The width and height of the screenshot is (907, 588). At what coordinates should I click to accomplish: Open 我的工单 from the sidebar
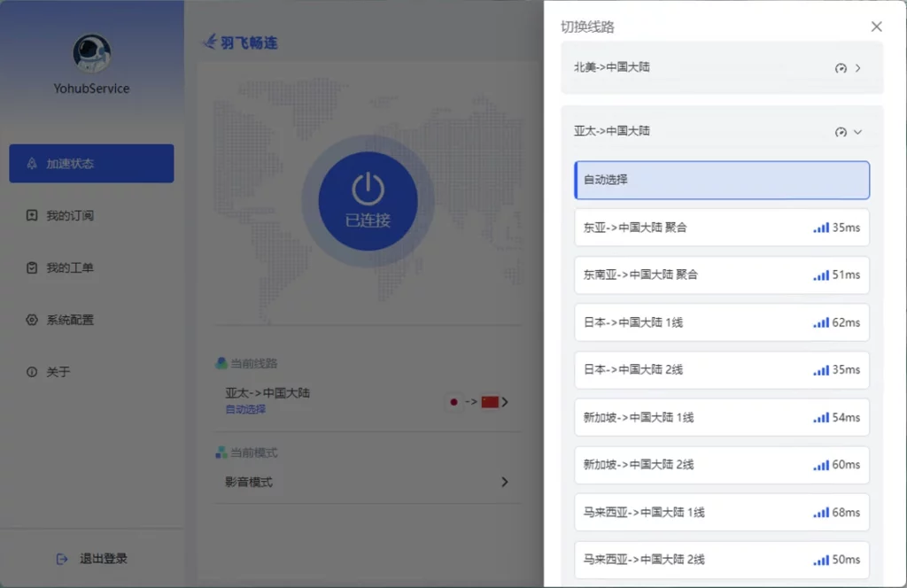click(x=70, y=267)
